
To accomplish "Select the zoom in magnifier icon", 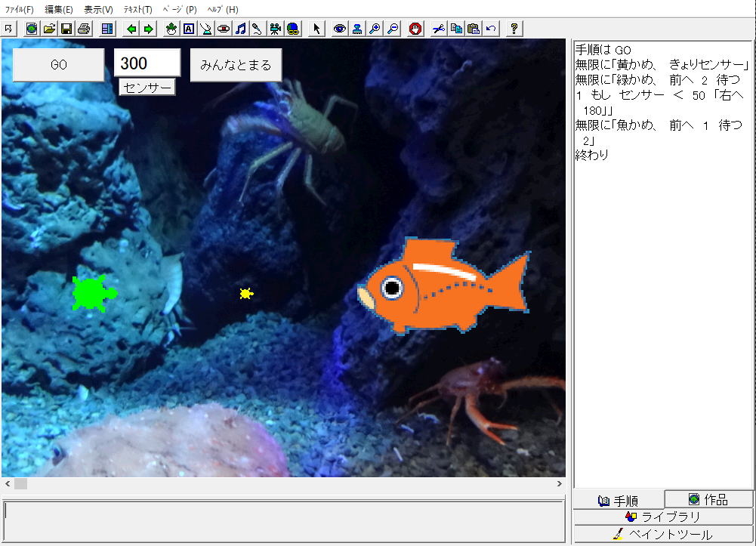I will tap(374, 29).
